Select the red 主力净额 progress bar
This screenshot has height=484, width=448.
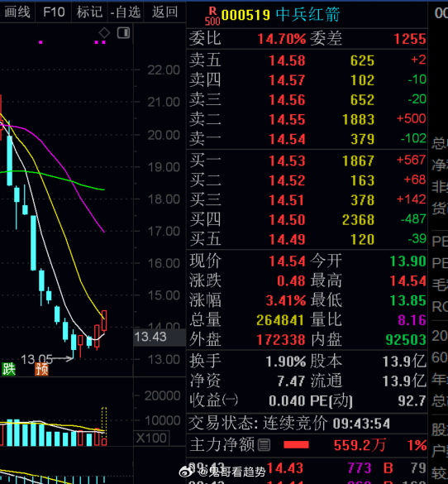[296, 445]
